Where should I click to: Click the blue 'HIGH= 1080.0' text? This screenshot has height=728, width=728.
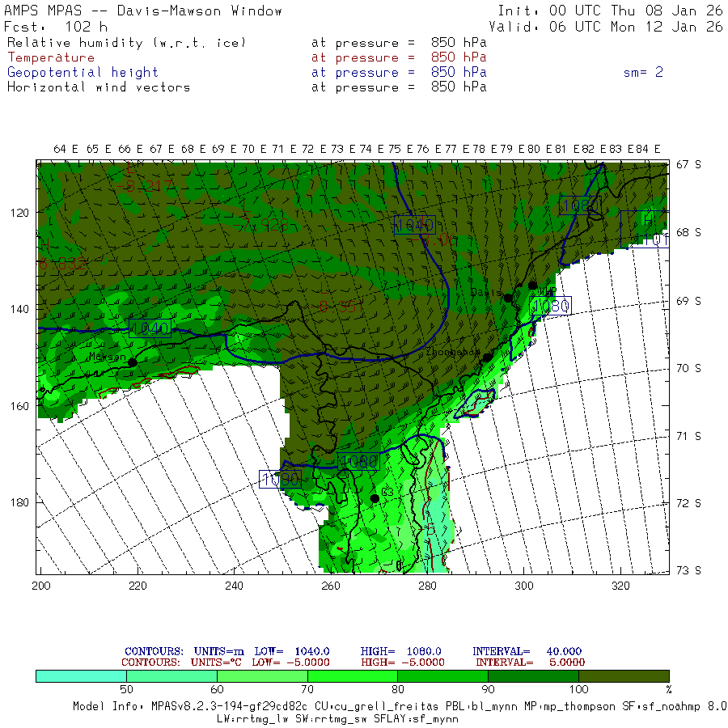click(x=400, y=651)
